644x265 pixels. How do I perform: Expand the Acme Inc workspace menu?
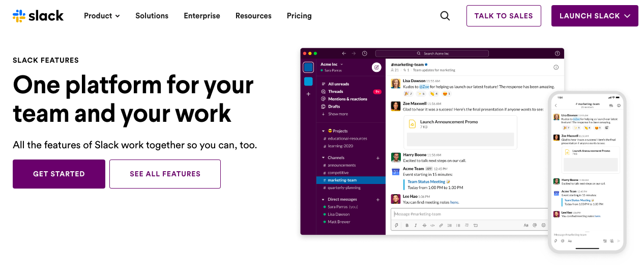click(x=332, y=64)
